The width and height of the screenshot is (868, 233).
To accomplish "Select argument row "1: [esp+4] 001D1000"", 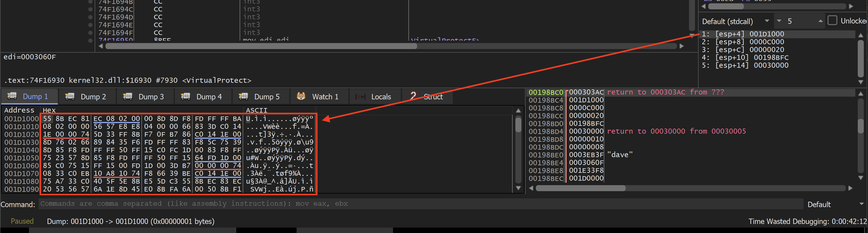I will pyautogui.click(x=778, y=34).
